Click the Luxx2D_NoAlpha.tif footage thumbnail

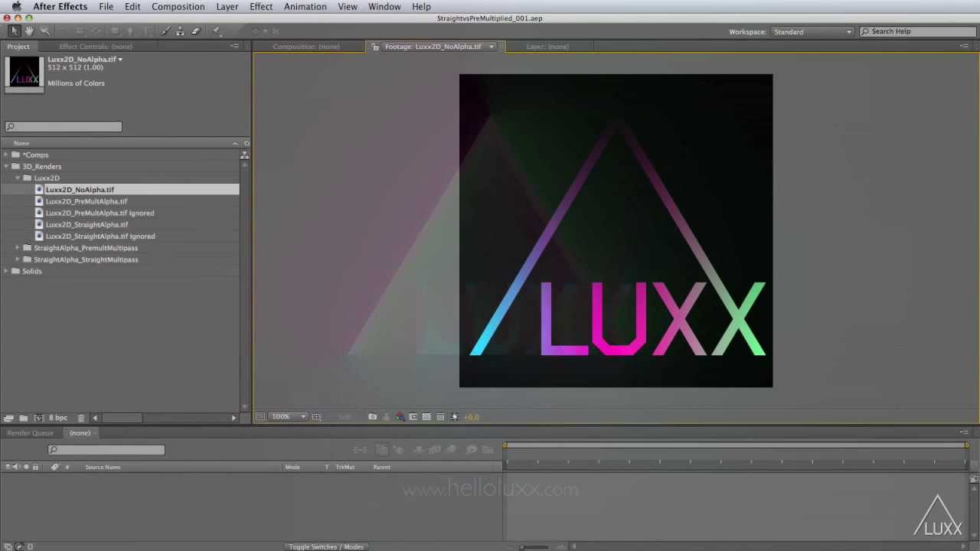24,73
